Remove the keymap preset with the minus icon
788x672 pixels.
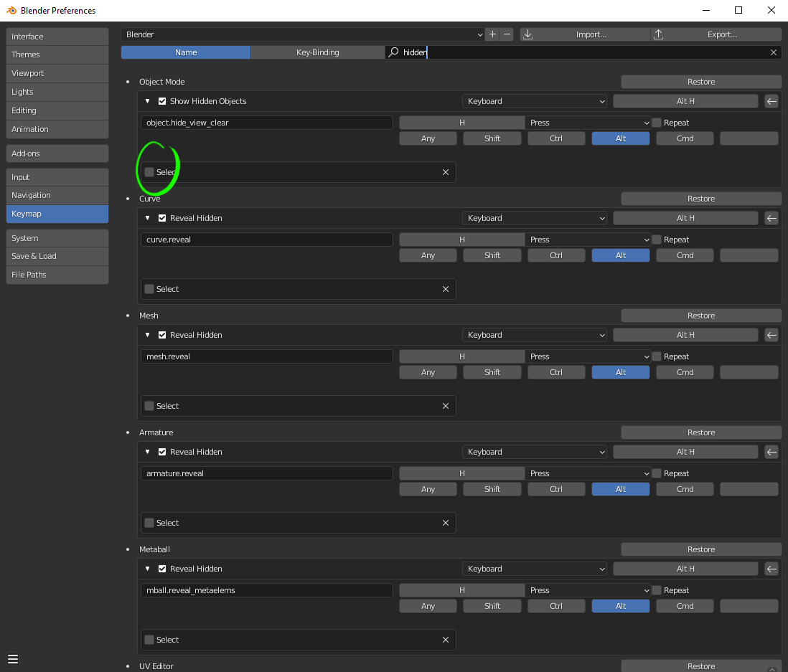point(507,34)
